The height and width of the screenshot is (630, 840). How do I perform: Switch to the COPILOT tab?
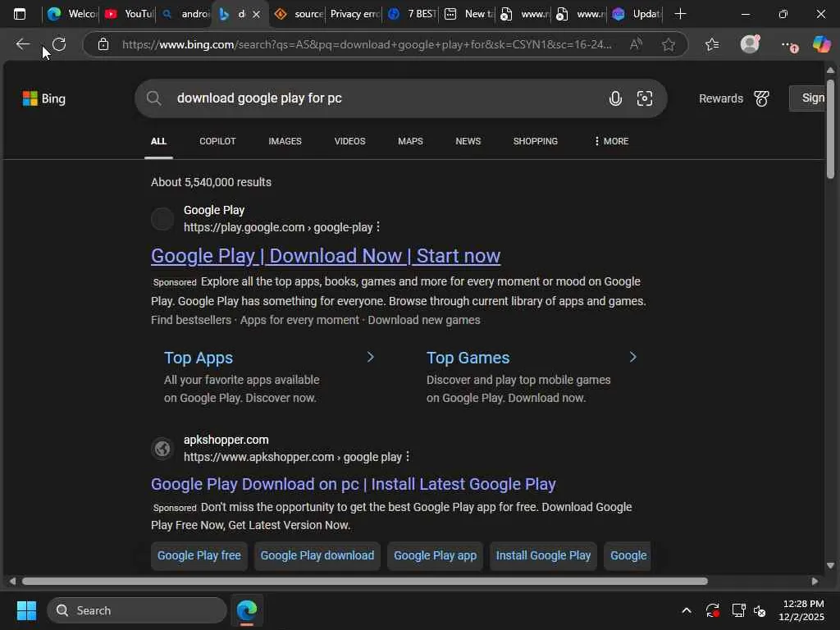tap(217, 141)
